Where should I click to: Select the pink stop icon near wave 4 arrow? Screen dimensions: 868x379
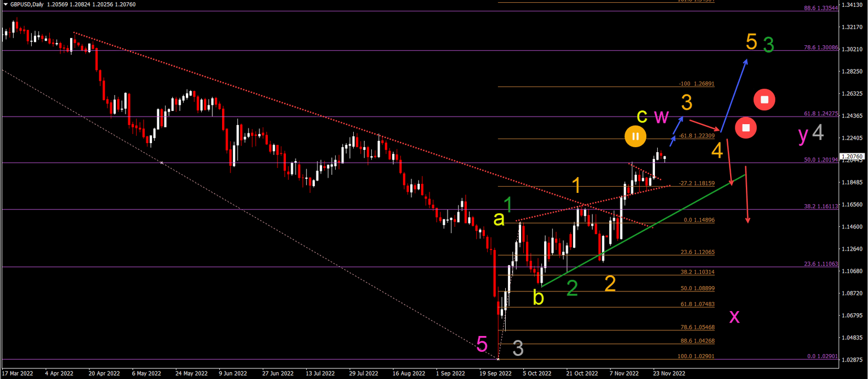point(746,128)
